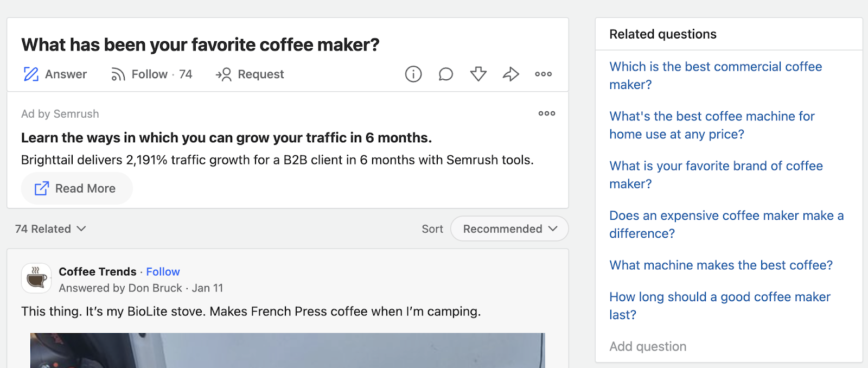
Task: Click the Coffee Trends avatar
Action: coord(36,278)
